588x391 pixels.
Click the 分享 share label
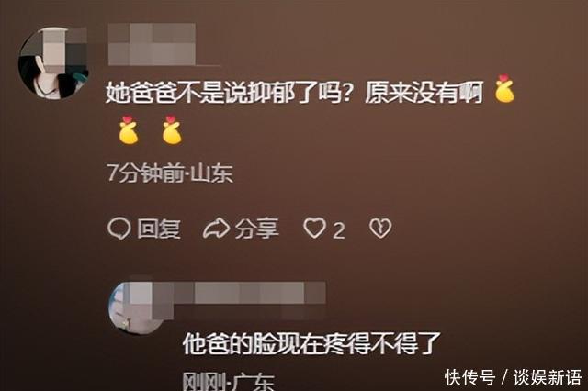pyautogui.click(x=257, y=228)
